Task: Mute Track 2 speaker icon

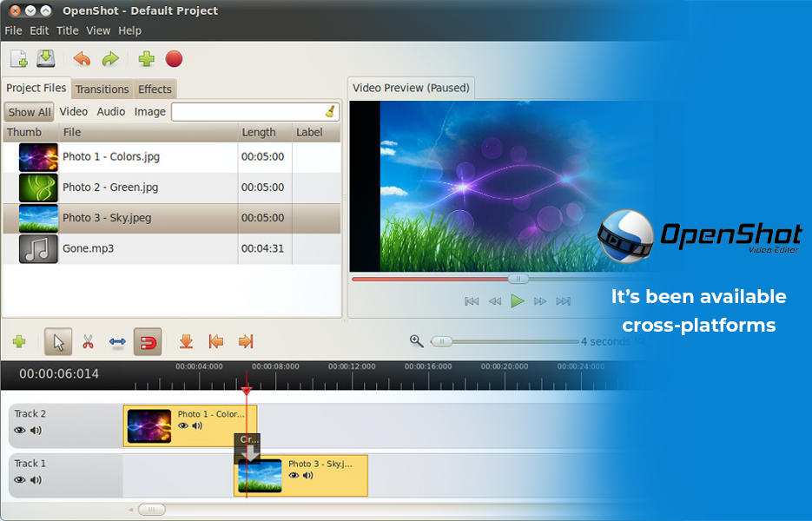Action: (36, 431)
